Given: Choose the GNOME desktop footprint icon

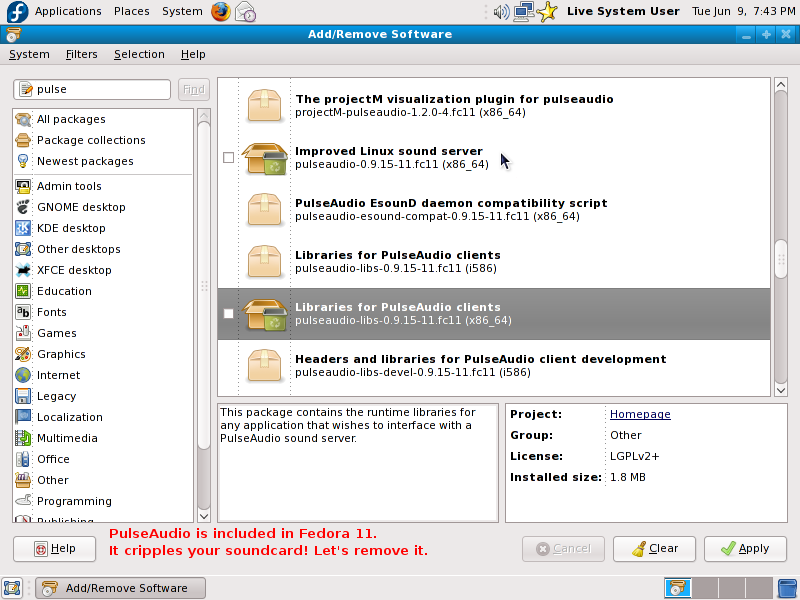Looking at the screenshot, I should click(x=23, y=207).
